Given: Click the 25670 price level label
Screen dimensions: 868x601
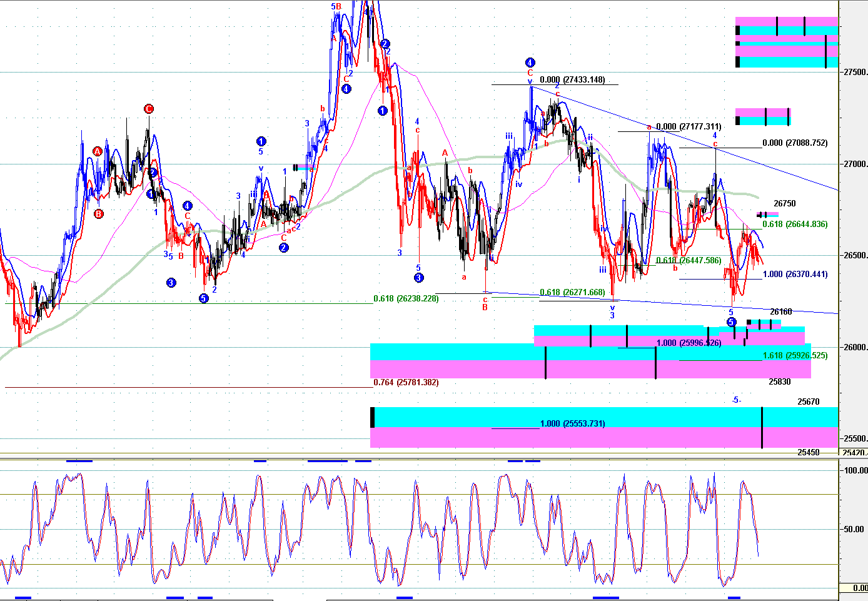Looking at the screenshot, I should click(x=809, y=402).
